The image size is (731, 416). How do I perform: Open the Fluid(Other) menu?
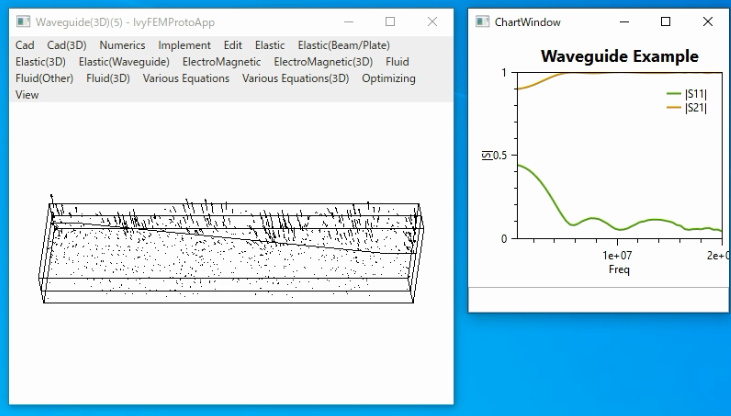[44, 78]
